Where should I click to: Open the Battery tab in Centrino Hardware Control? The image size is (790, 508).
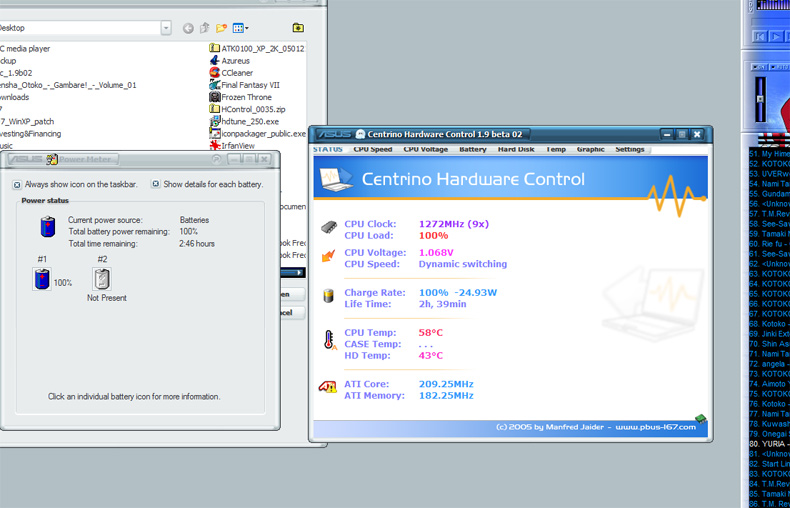[x=473, y=149]
